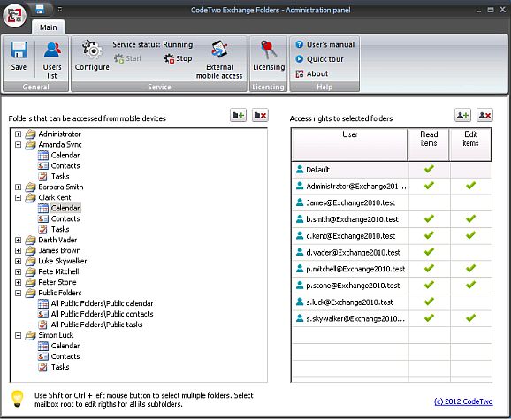
Task: Click the remove folder icon
Action: [x=260, y=115]
